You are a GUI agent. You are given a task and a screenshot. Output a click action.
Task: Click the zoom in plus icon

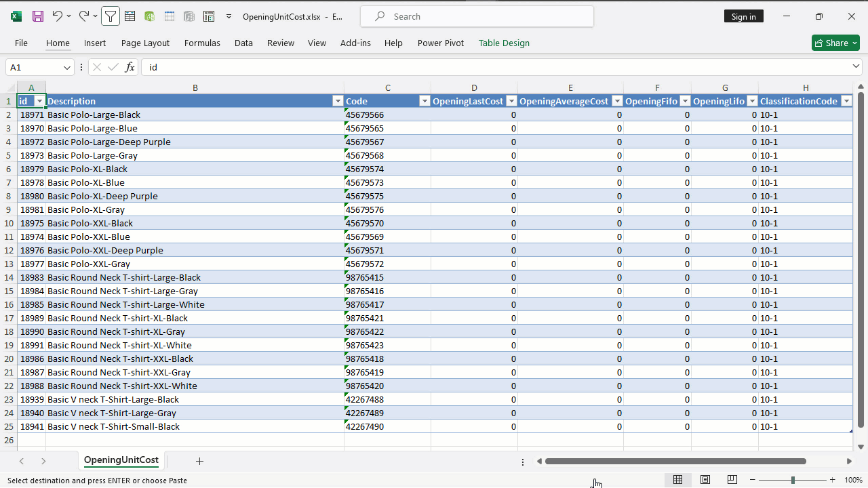pos(833,480)
